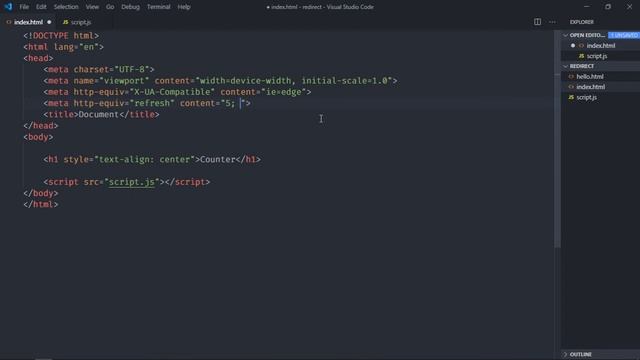Click the VS Code logo icon
Image resolution: width=640 pixels, height=360 pixels.
coord(8,7)
